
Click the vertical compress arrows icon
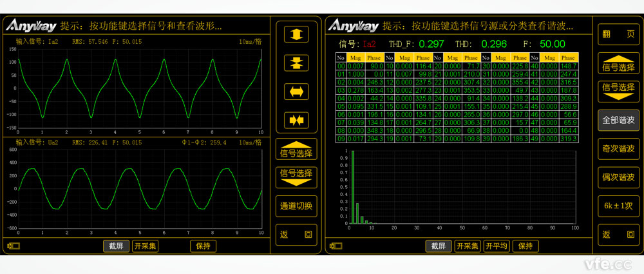pos(296,63)
